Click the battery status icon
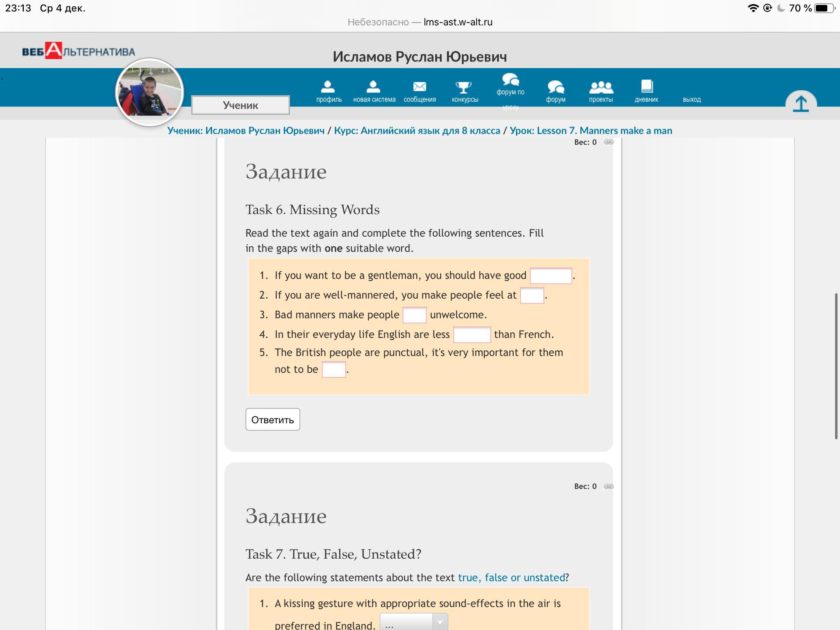840x630 pixels. click(824, 8)
